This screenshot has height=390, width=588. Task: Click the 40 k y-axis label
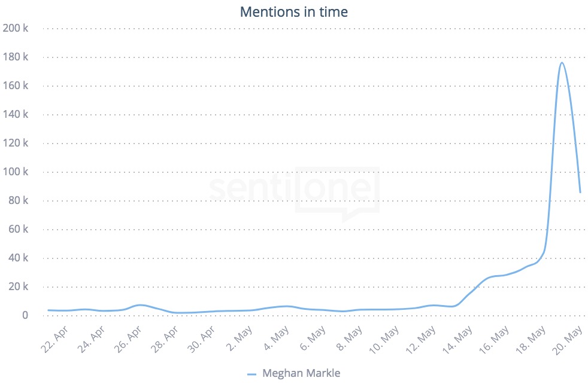tap(18, 258)
